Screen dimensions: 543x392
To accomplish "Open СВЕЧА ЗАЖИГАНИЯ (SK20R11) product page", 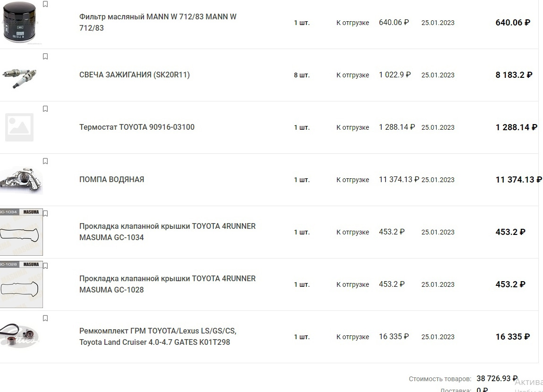I will pyautogui.click(x=135, y=75).
